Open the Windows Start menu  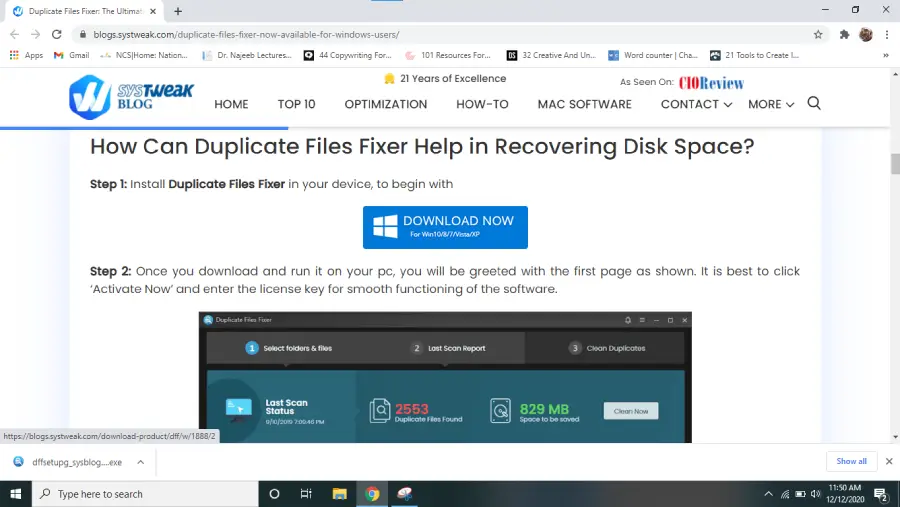[x=15, y=494]
